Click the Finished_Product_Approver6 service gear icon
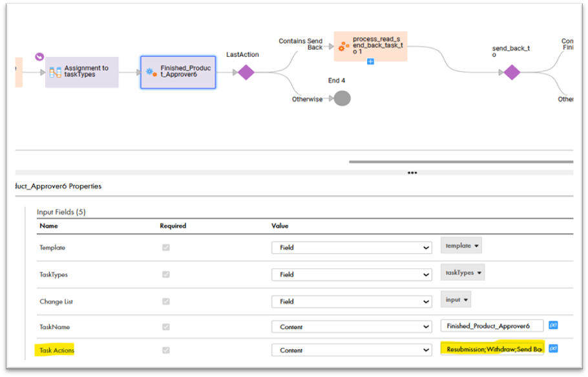The width and height of the screenshot is (588, 377). pos(151,72)
